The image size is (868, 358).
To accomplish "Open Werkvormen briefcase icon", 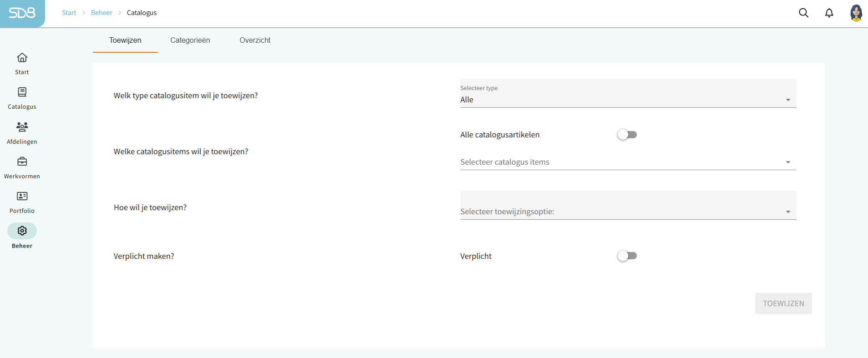I will [x=22, y=161].
